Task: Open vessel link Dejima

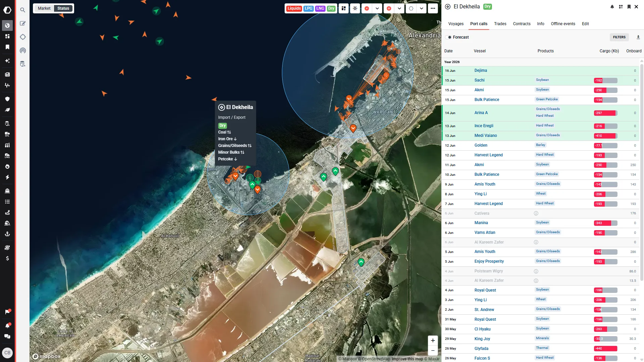Action: click(481, 70)
